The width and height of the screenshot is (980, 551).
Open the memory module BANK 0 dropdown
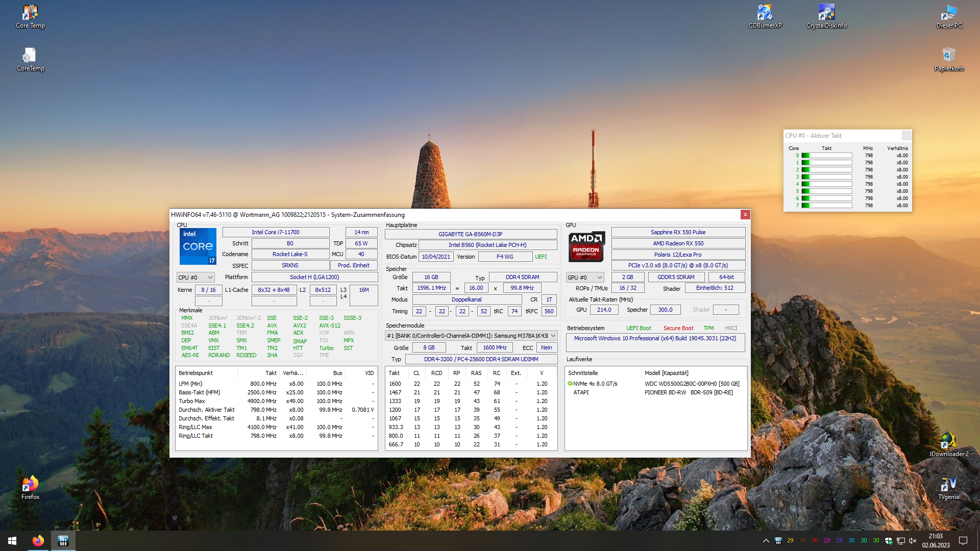tap(471, 336)
